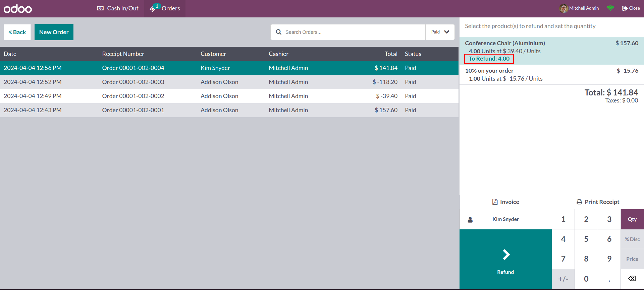Open the Orders tab
644x290 pixels.
coord(165,8)
